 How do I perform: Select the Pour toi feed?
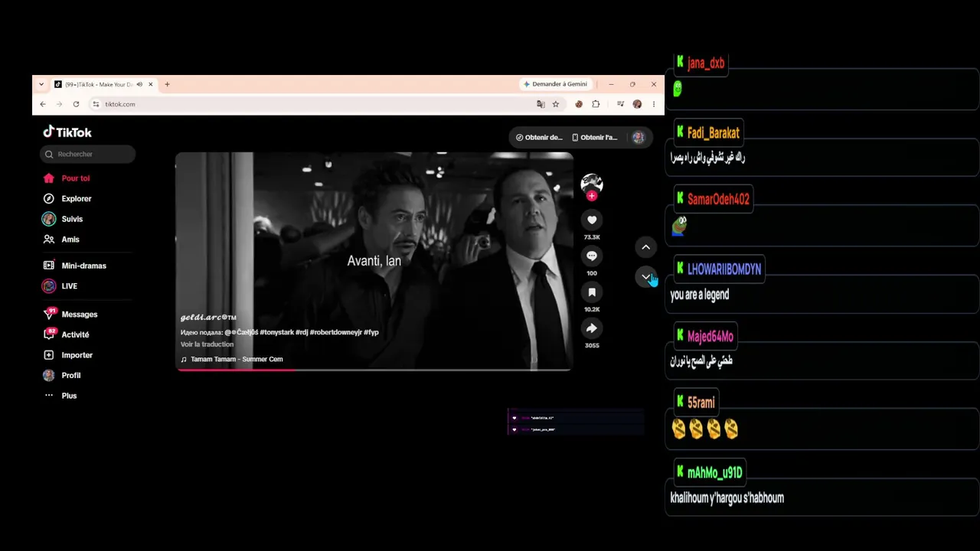tap(66, 178)
